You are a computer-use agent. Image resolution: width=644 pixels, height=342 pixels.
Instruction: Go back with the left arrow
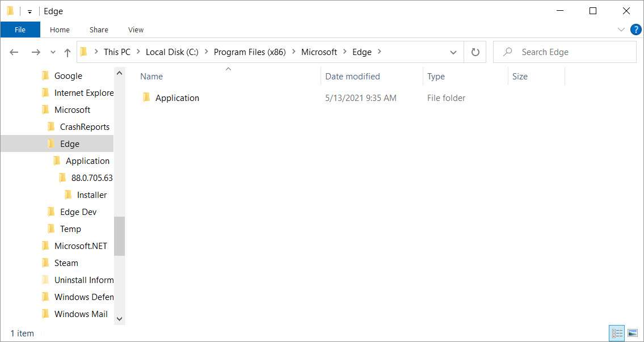point(14,52)
